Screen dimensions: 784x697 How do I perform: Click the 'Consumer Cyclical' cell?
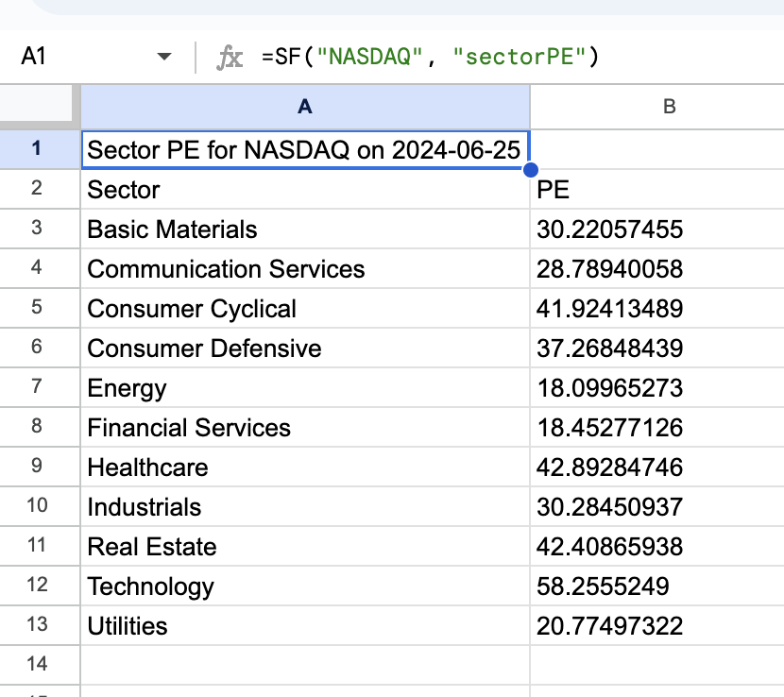pyautogui.click(x=305, y=308)
